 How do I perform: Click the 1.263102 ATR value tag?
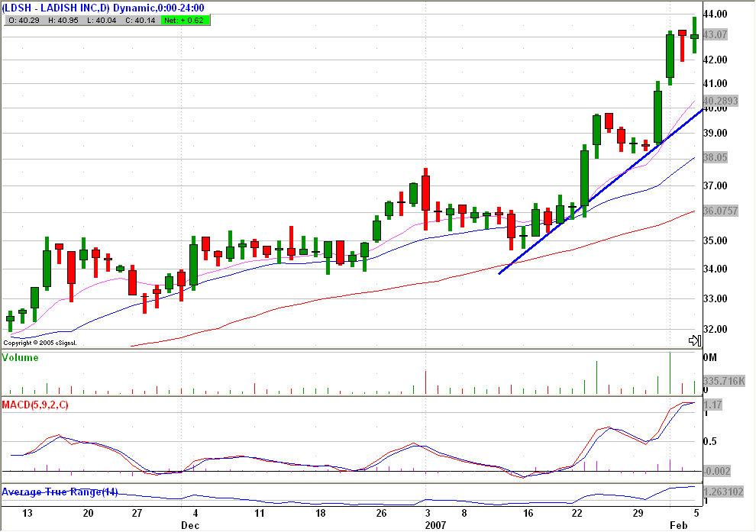pos(724,492)
